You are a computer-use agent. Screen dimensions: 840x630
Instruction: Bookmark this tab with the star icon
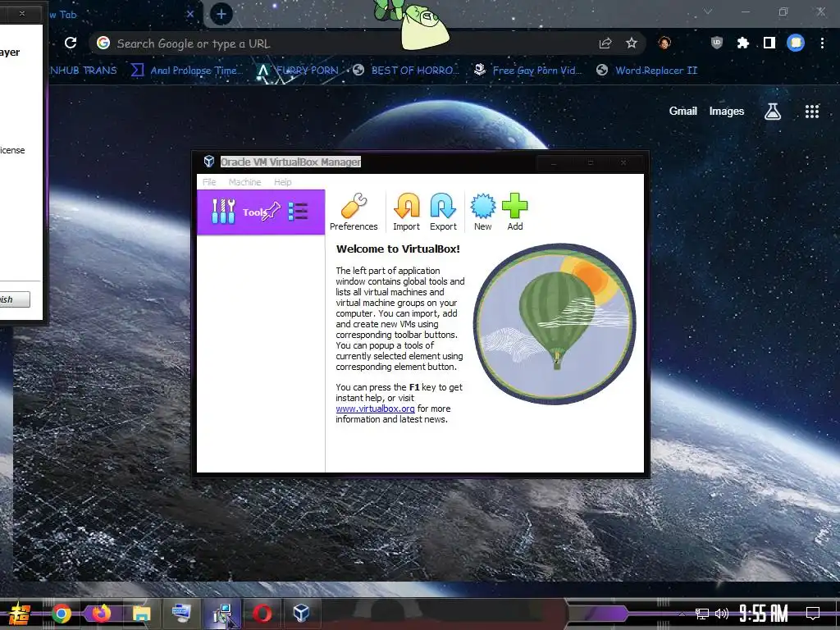(632, 43)
